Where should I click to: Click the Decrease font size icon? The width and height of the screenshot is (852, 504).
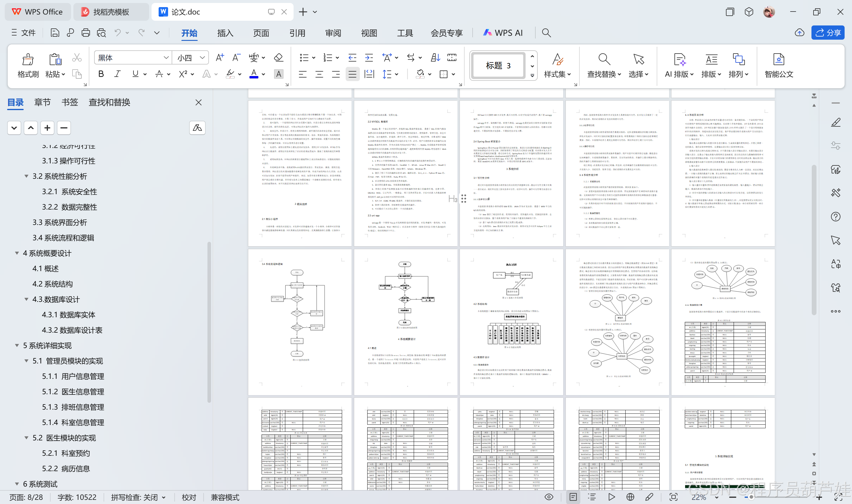pos(236,58)
